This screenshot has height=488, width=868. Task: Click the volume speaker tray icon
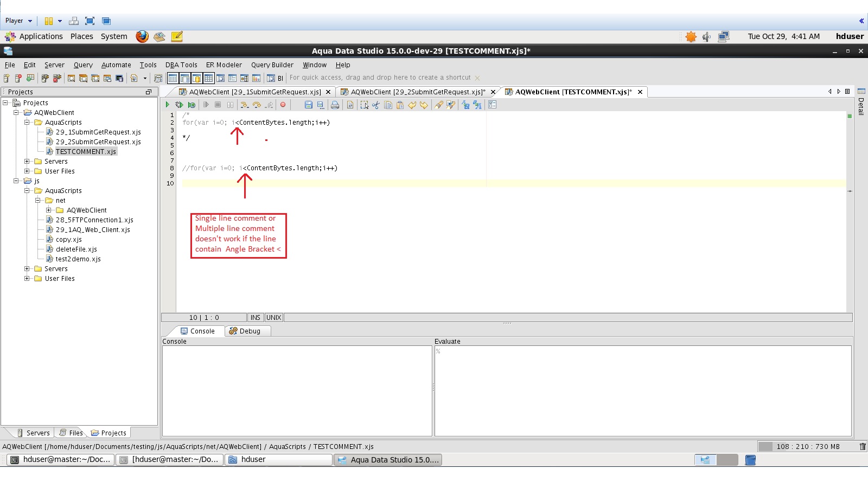706,37
